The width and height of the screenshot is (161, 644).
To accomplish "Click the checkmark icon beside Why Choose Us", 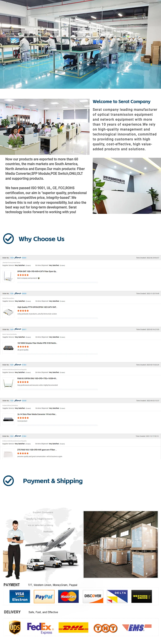I will pos(9,239).
